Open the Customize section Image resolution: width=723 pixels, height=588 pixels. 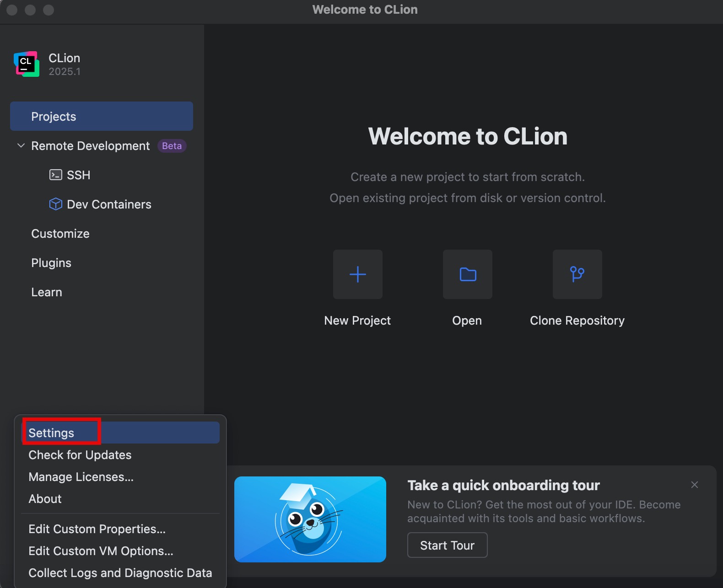pos(60,234)
